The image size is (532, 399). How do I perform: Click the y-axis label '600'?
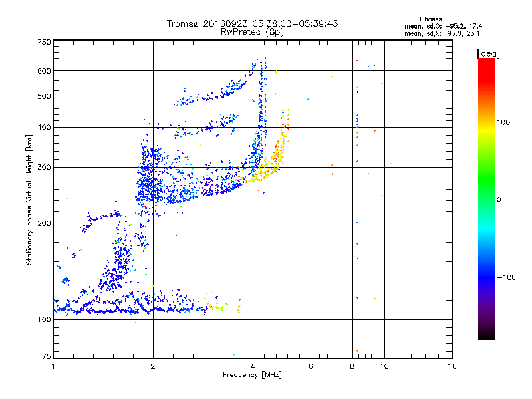coord(44,71)
